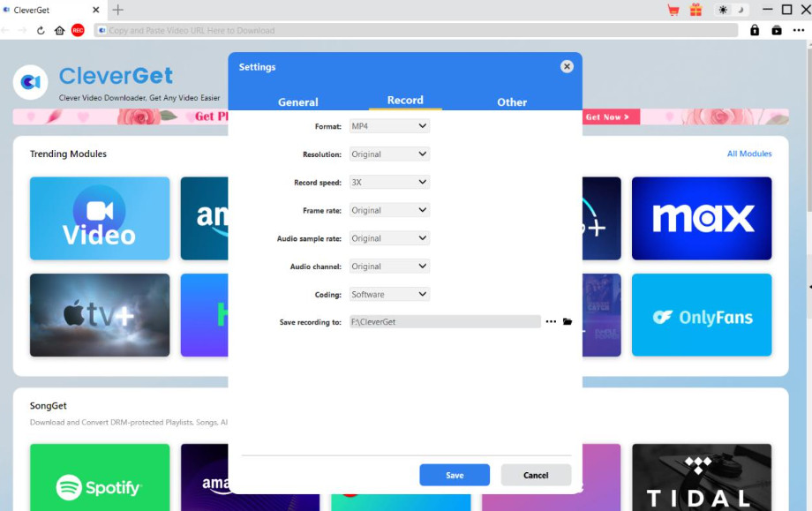Reload the page with refresh icon

point(41,31)
